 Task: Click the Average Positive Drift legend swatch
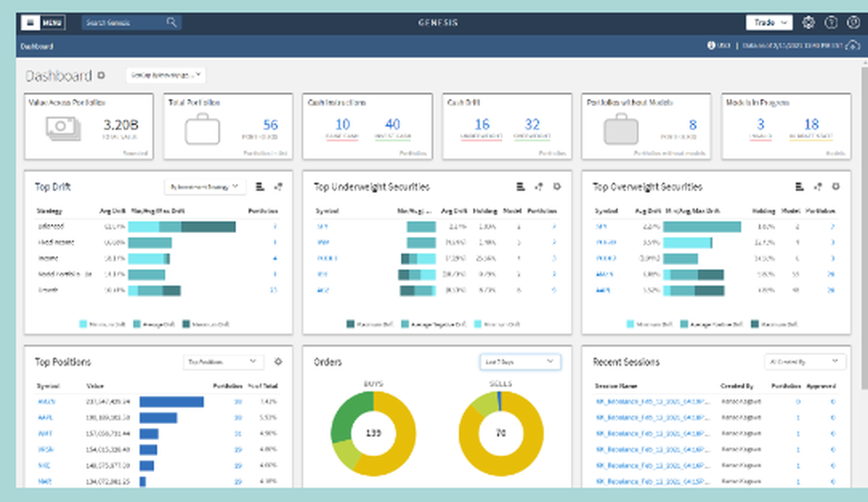coord(684,324)
